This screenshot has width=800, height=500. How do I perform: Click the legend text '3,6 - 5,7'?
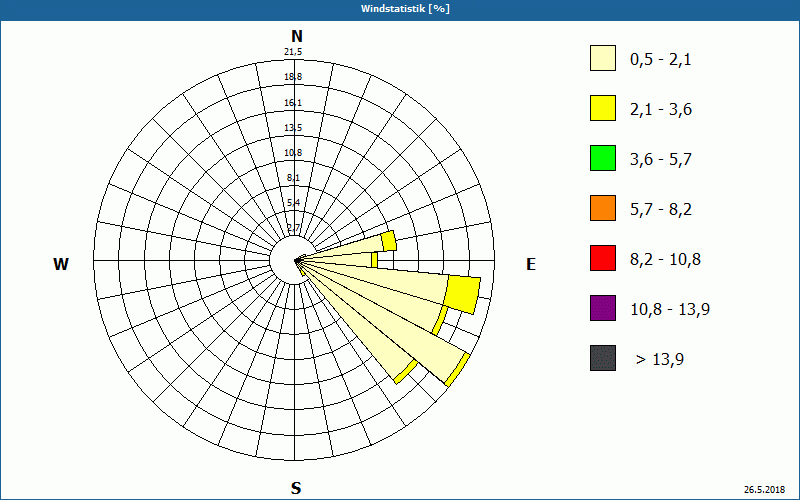point(661,160)
